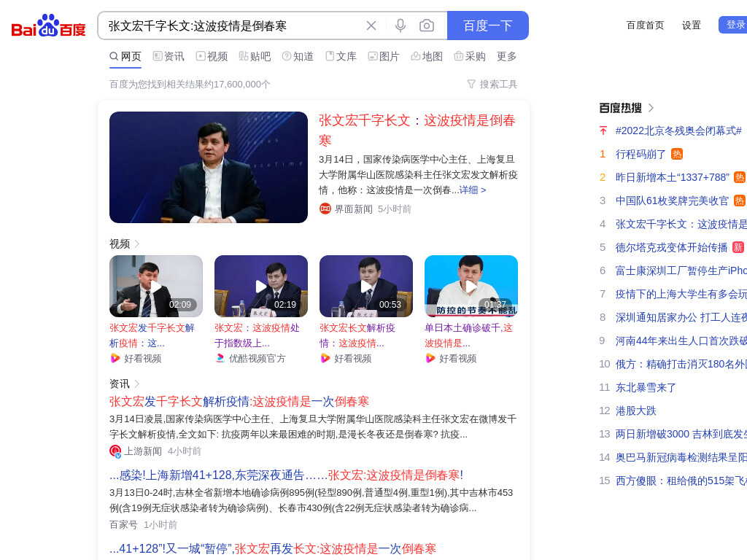Switch to the 贴吧 tab
Image resolution: width=747 pixels, height=560 pixels.
pyautogui.click(x=255, y=57)
